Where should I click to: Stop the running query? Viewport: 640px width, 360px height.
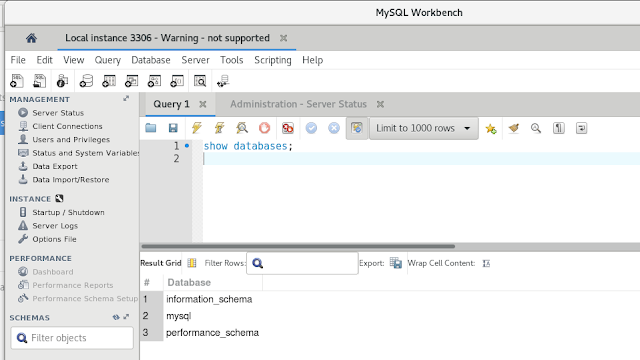264,128
